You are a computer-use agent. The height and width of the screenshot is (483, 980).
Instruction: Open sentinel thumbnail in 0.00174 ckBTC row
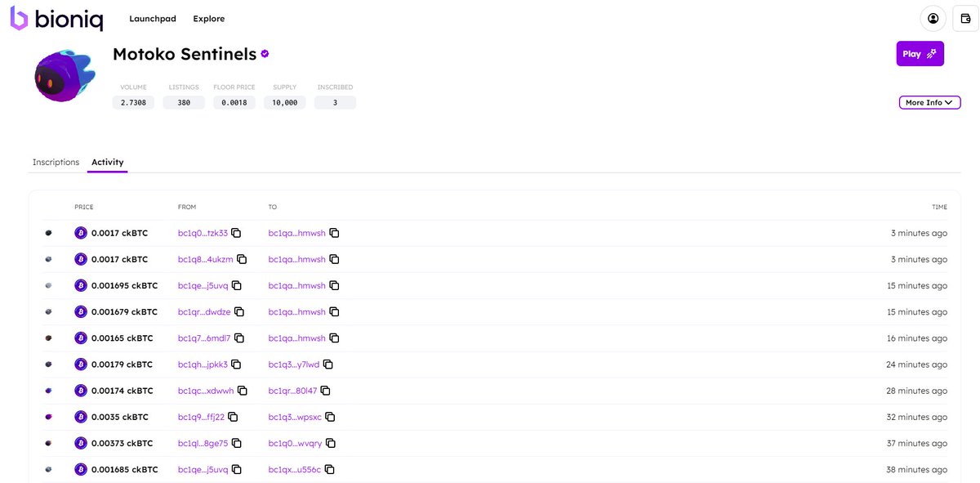[49, 391]
